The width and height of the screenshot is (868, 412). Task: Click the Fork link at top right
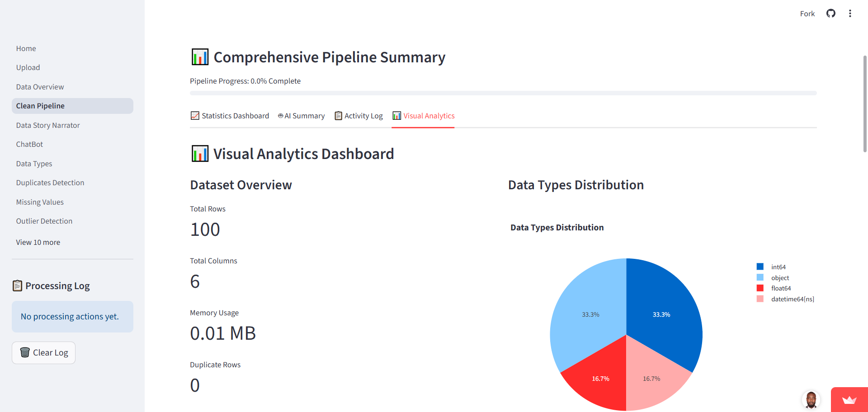(807, 14)
